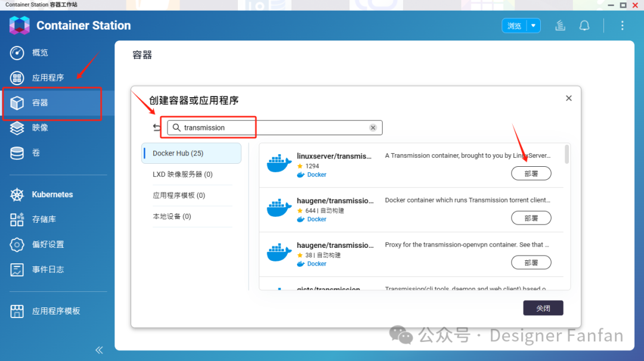Image resolution: width=644 pixels, height=361 pixels.
Task: Open the 映像 images layers icon
Action: coord(17,128)
